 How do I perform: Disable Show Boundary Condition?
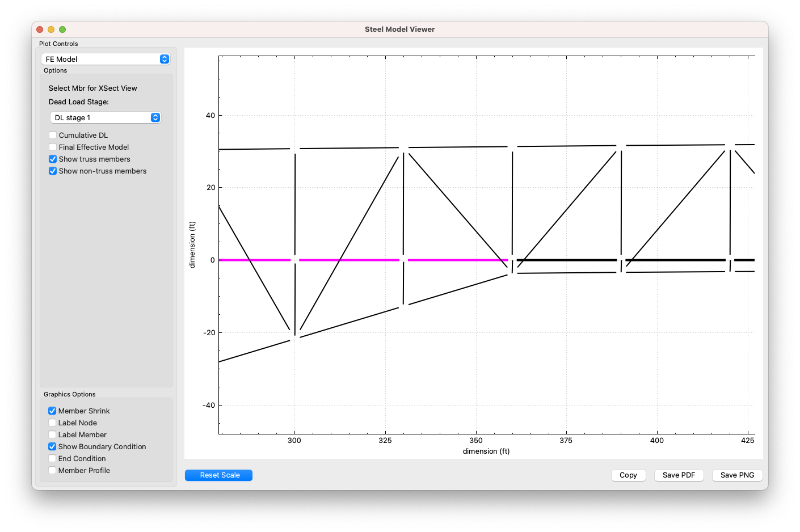[52, 446]
